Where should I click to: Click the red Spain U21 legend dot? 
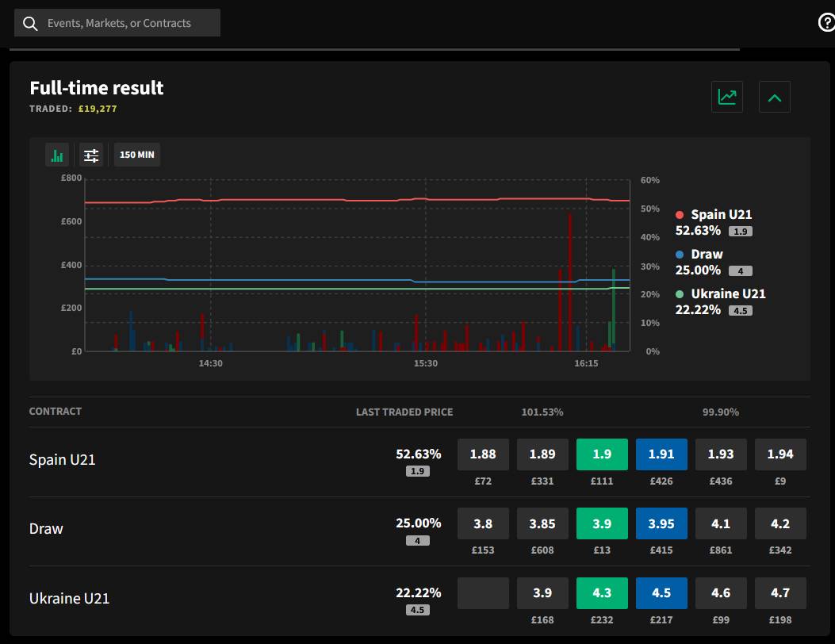pyautogui.click(x=680, y=215)
